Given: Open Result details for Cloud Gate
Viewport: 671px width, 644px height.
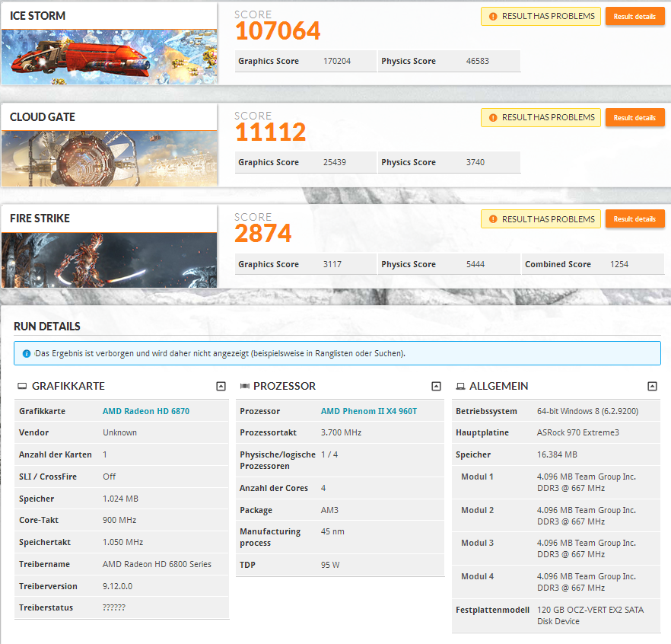Looking at the screenshot, I should click(634, 117).
